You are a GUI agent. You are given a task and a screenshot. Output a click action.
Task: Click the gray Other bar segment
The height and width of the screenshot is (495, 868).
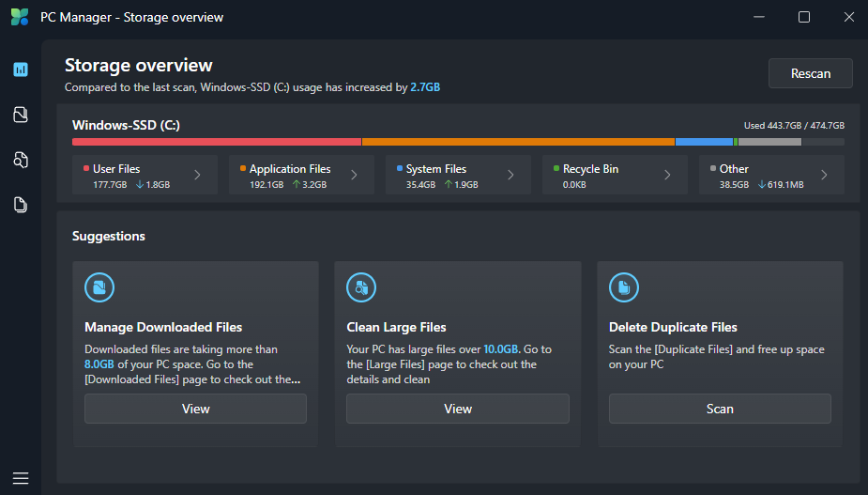point(769,142)
